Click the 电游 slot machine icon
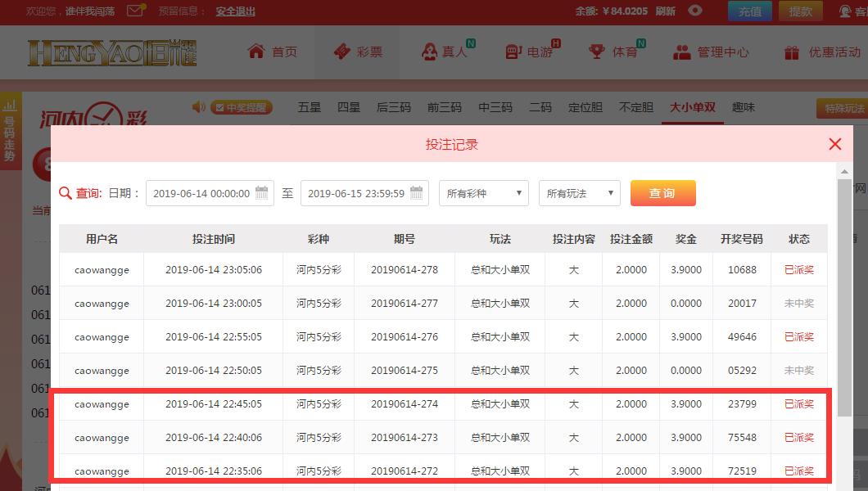Screen dimensions: 868x491 513,52
